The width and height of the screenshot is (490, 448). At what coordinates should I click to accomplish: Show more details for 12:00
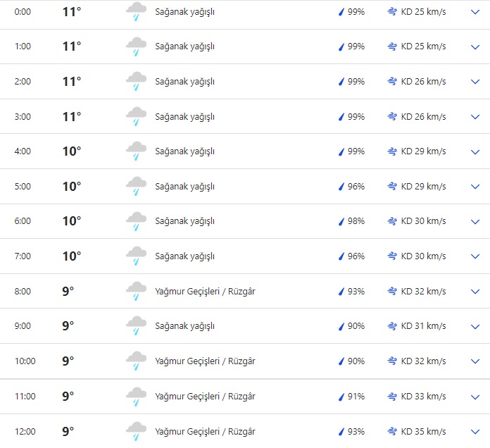pos(475,431)
